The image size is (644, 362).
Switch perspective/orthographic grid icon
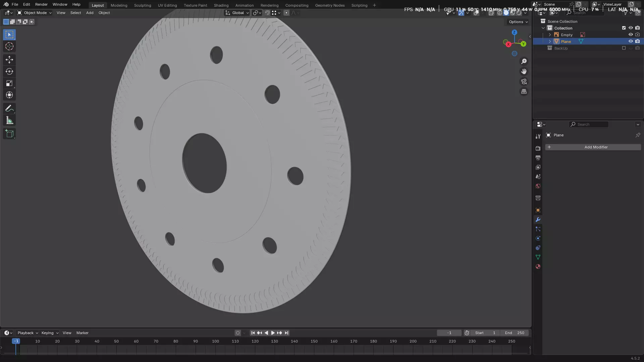[524, 92]
